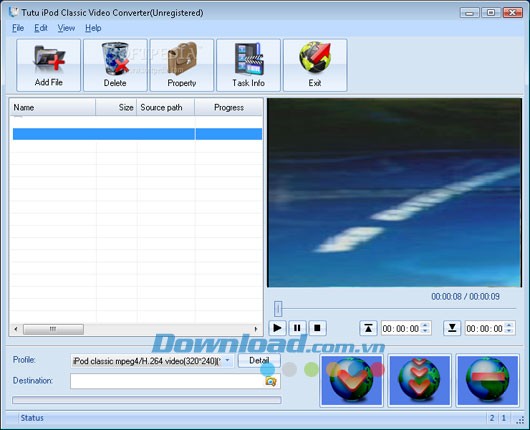Click the 00:00:08 / 00:00:09 time readout
Screen dimensions: 530x430
coord(465,296)
